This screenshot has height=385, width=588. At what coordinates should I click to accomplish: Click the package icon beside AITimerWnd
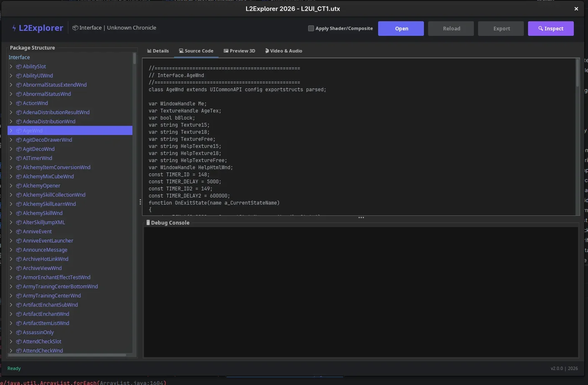pos(19,158)
